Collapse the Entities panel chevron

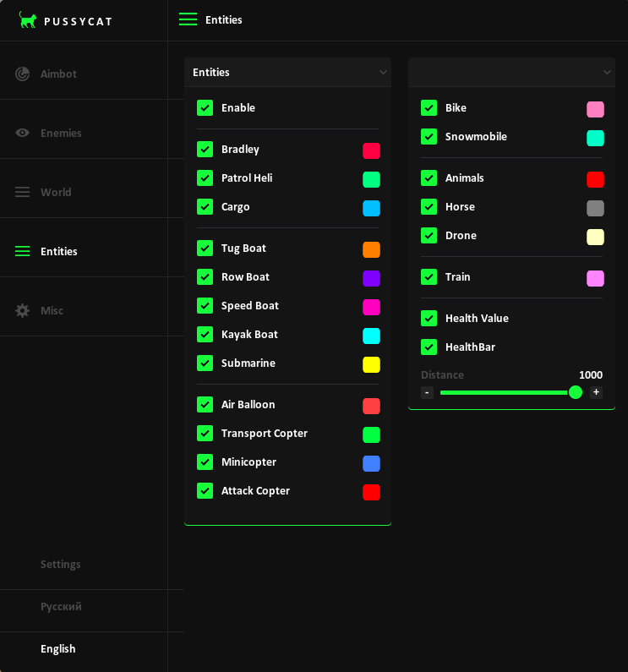383,73
